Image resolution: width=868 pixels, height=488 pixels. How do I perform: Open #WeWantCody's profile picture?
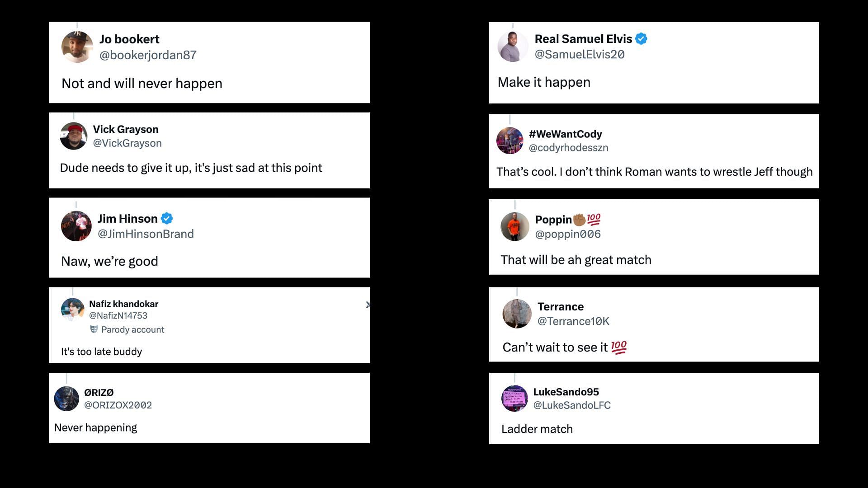click(510, 141)
